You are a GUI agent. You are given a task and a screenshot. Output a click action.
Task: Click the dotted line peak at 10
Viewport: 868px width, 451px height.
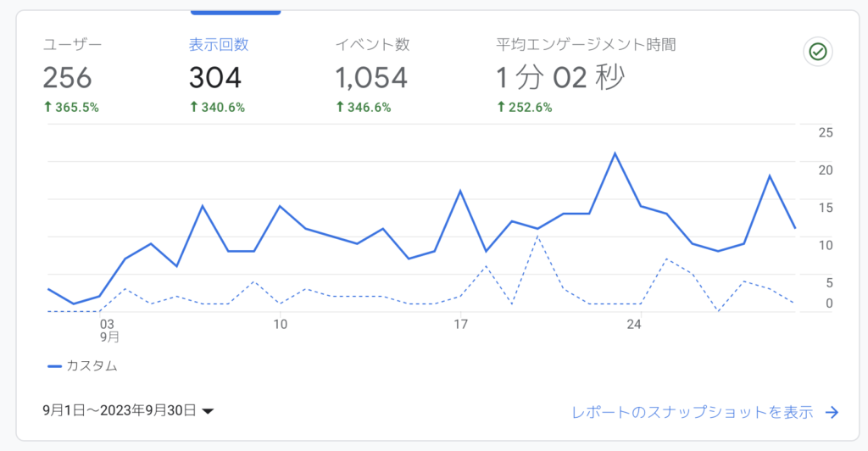[x=537, y=237]
